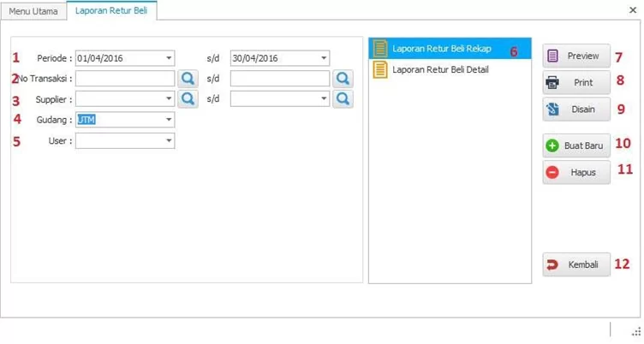This screenshot has height=344, width=644.
Task: Select Laporan Retur Beli Detail report
Action: click(440, 69)
